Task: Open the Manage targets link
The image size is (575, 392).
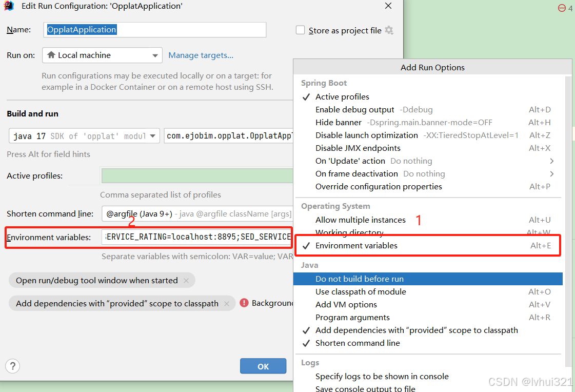Action: pos(201,55)
